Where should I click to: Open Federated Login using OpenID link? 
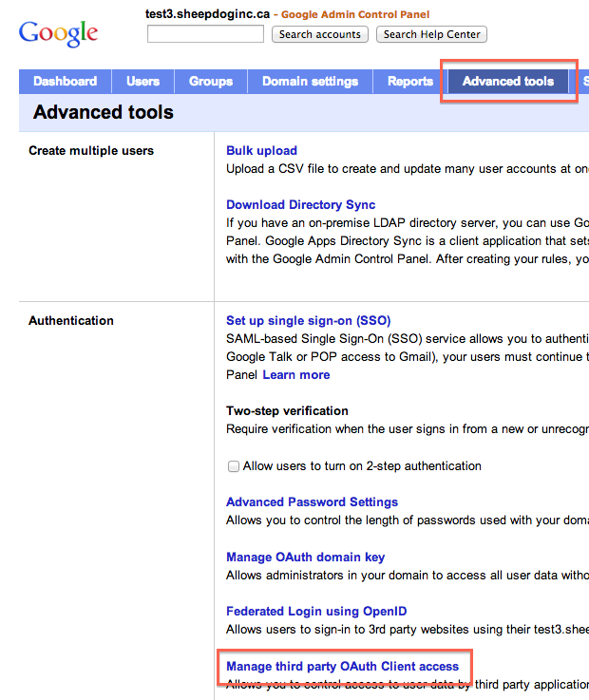(316, 611)
